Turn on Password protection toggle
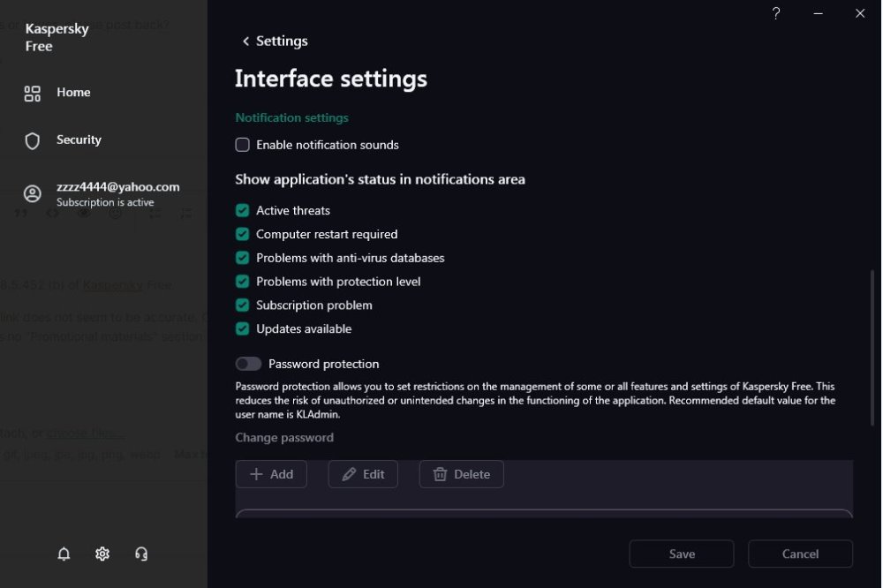Image resolution: width=883 pixels, height=588 pixels. point(248,364)
